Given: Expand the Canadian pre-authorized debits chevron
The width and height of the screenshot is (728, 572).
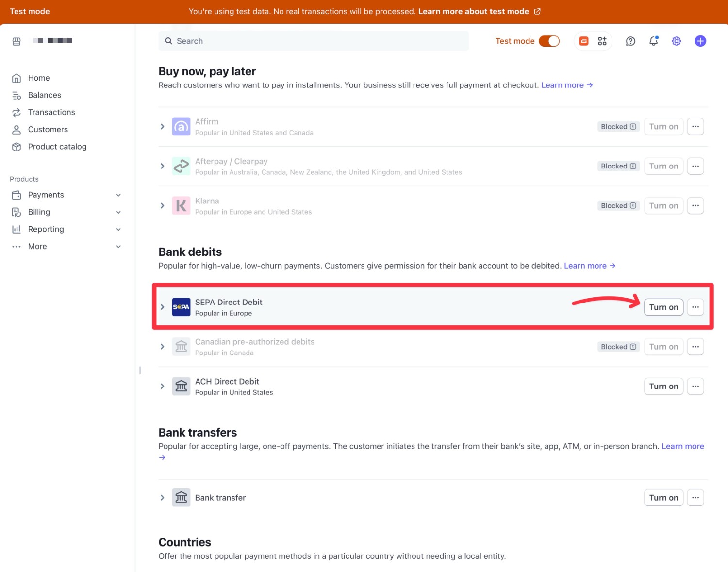Looking at the screenshot, I should 162,347.
